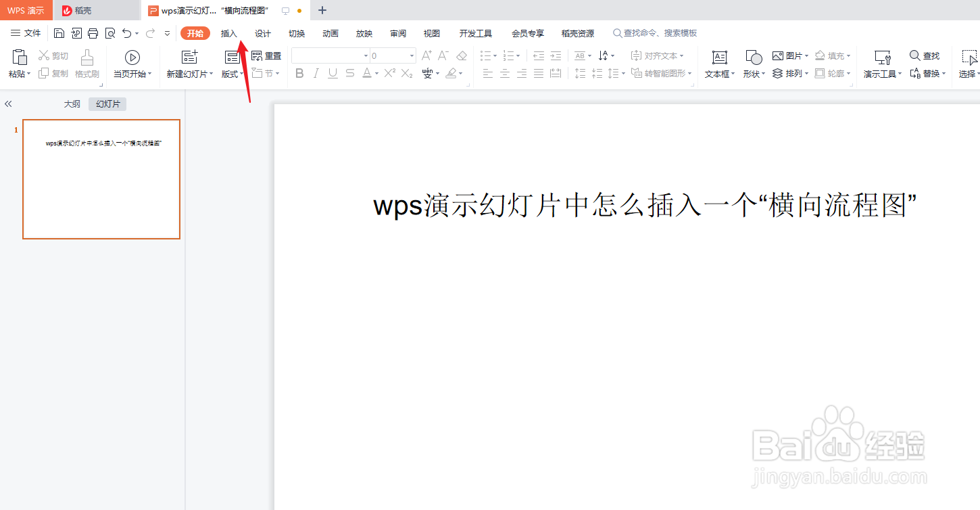Click the Paste (粘贴) clipboard icon
The image size is (980, 510).
pyautogui.click(x=20, y=57)
